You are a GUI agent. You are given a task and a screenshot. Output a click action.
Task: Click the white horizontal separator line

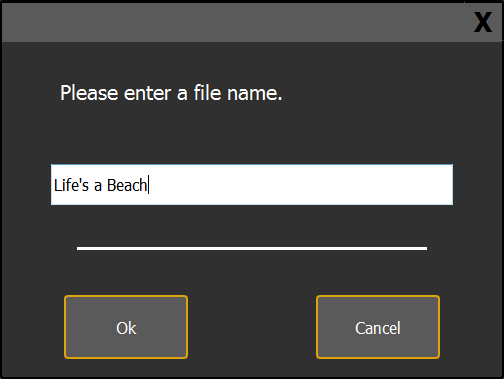tap(252, 248)
